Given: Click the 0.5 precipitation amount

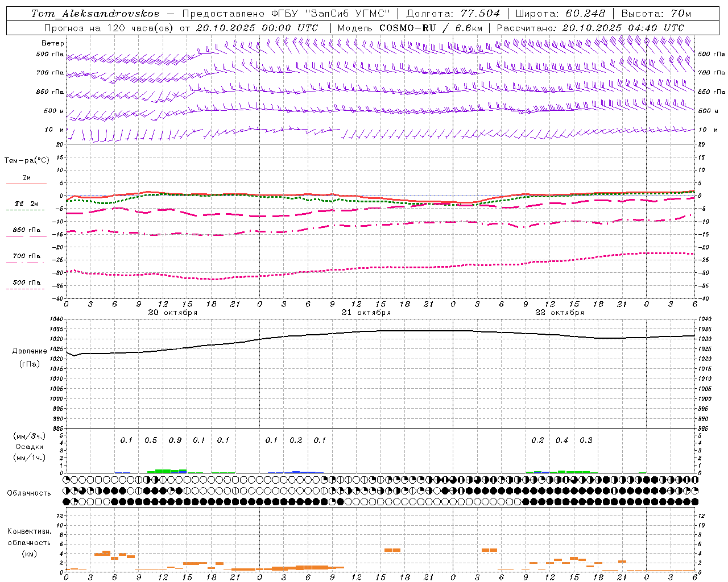Looking at the screenshot, I should coord(151,440).
